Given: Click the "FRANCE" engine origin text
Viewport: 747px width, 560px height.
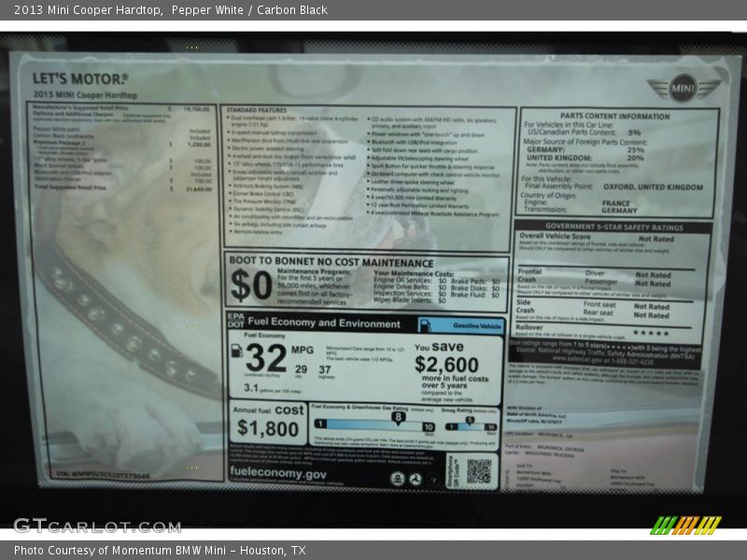Looking at the screenshot, I should coord(615,203).
